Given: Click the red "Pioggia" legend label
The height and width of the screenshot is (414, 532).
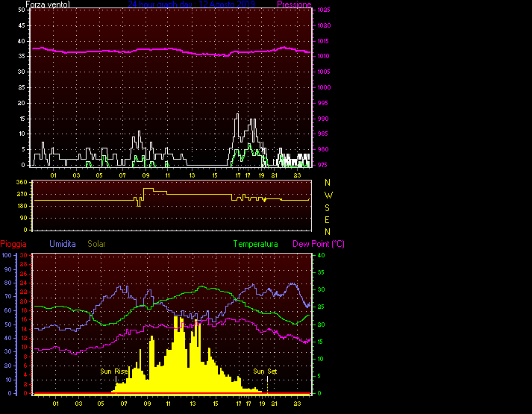Looking at the screenshot, I should click(x=13, y=244).
